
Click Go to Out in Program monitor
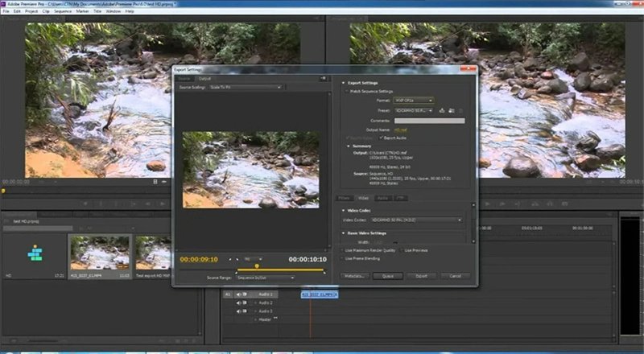(517, 204)
